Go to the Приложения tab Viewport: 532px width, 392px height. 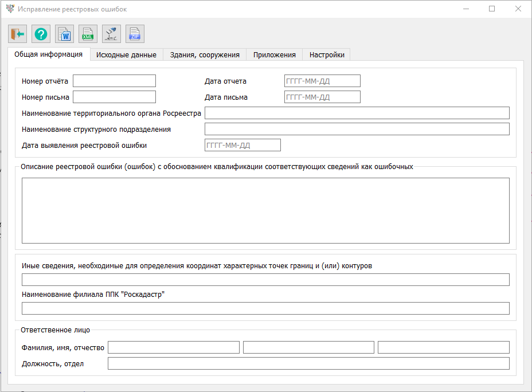(x=274, y=55)
